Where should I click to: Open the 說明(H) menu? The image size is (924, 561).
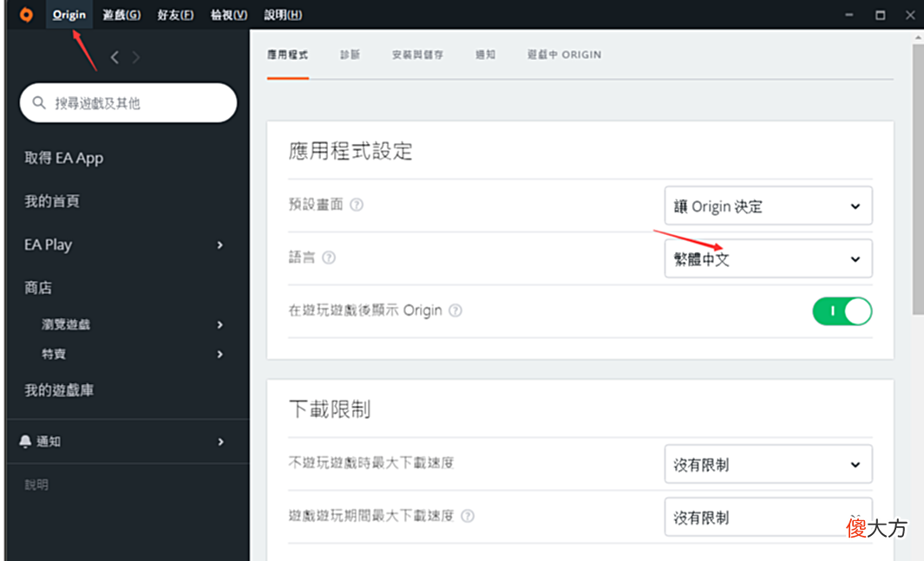pos(283,15)
